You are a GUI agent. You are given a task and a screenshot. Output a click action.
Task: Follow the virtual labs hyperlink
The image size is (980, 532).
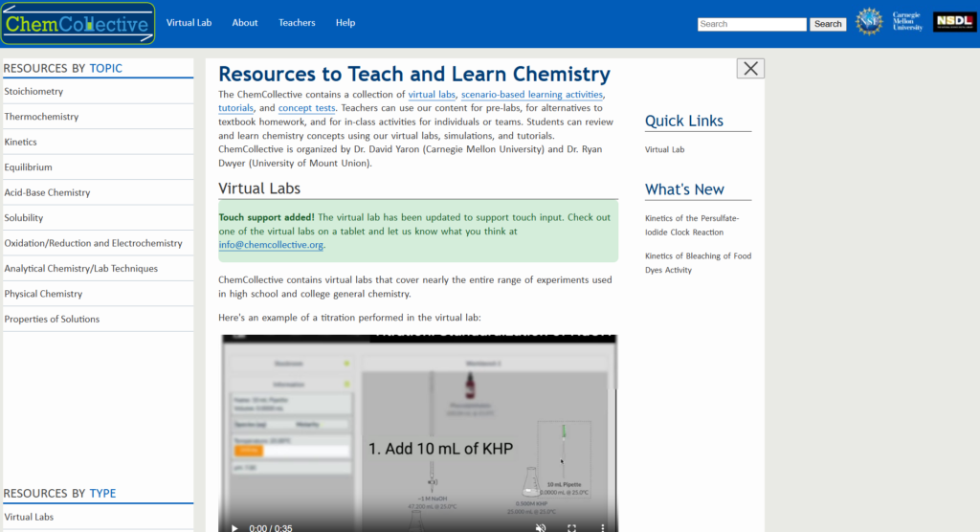(432, 95)
